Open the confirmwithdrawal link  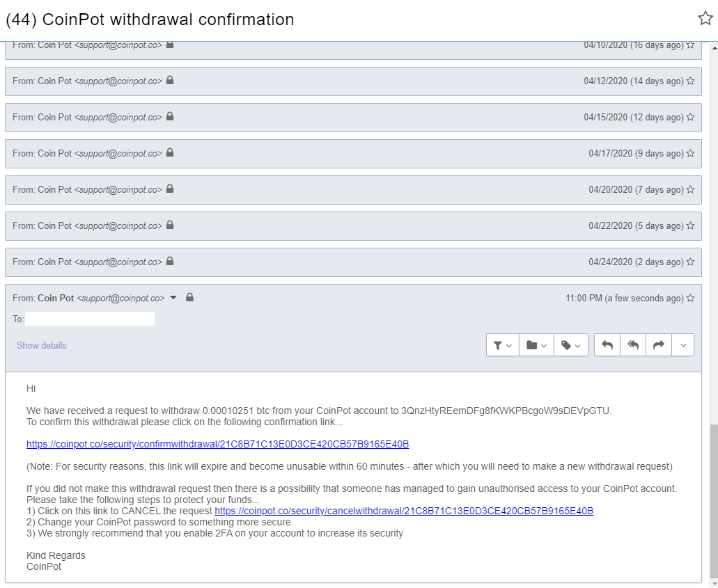(x=217, y=444)
